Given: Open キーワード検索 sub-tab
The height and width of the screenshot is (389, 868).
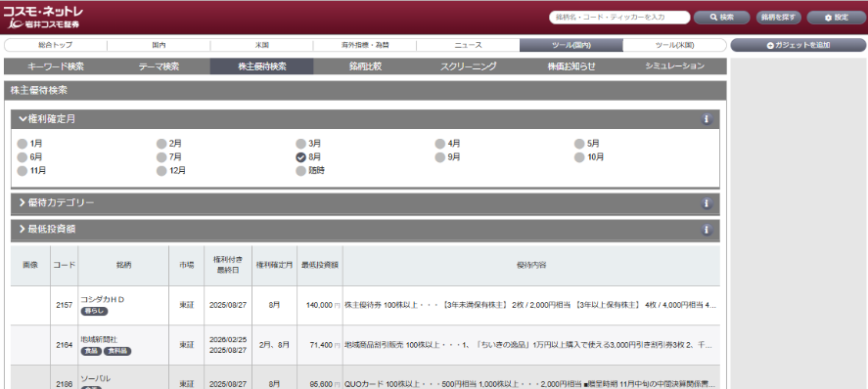Looking at the screenshot, I should (x=56, y=66).
